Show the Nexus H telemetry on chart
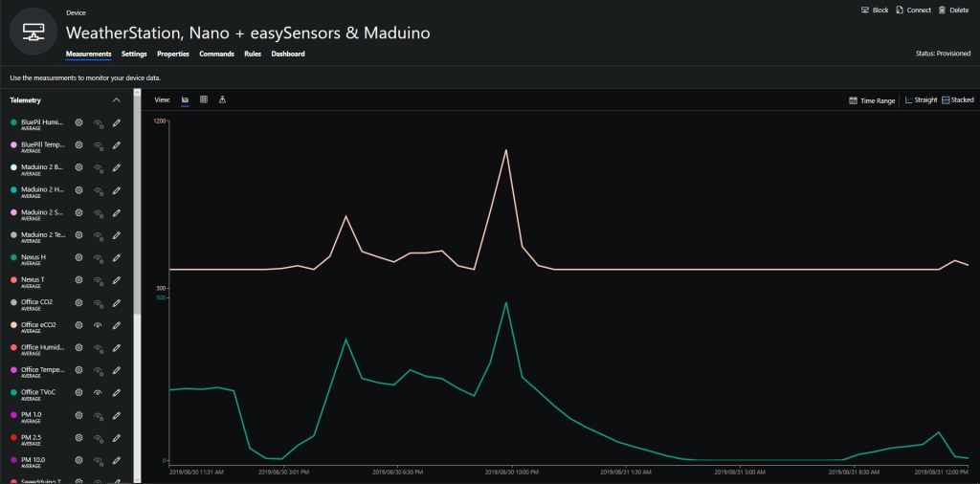 pos(98,257)
